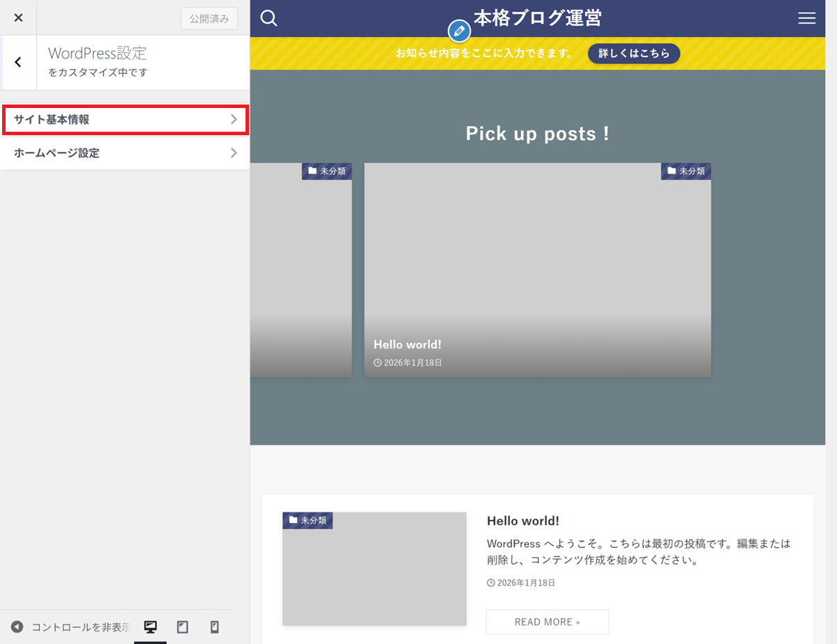Screen dimensions: 837x644
Task: Hide controls using コントロールを非表示
Action: click(x=70, y=627)
